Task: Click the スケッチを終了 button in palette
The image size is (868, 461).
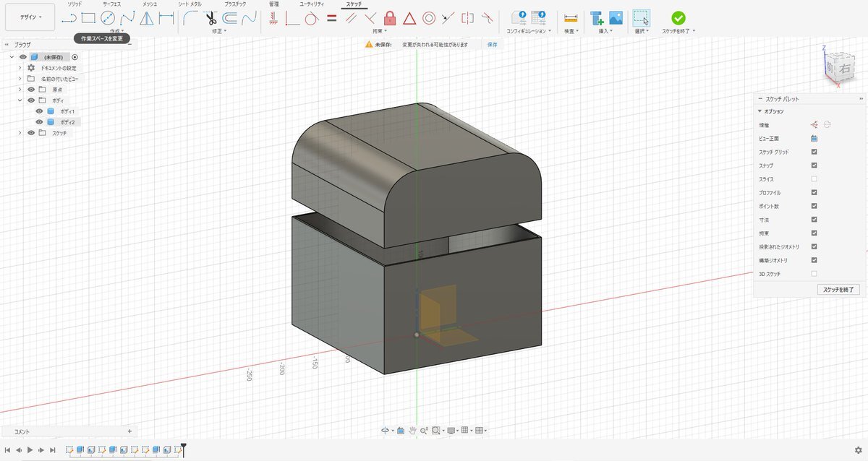Action: pyautogui.click(x=838, y=289)
